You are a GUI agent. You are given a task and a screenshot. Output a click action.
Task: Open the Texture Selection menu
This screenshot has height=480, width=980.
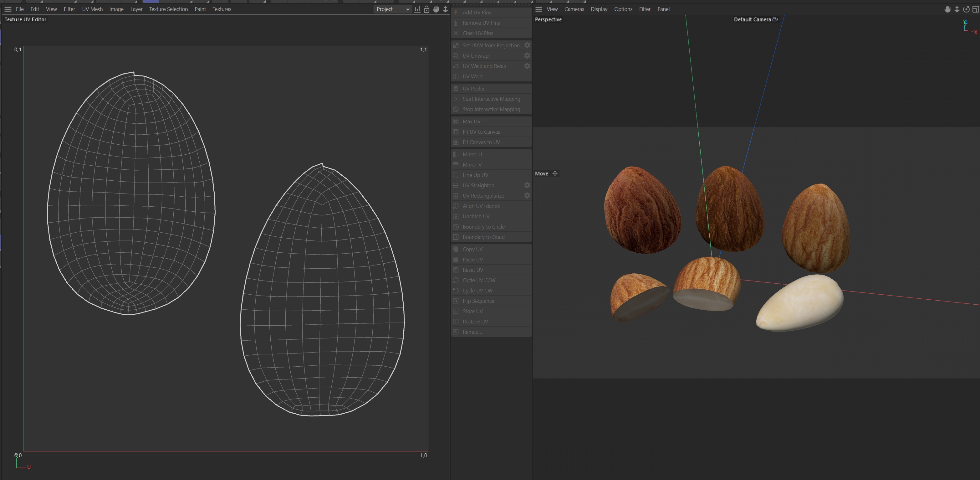(x=168, y=9)
